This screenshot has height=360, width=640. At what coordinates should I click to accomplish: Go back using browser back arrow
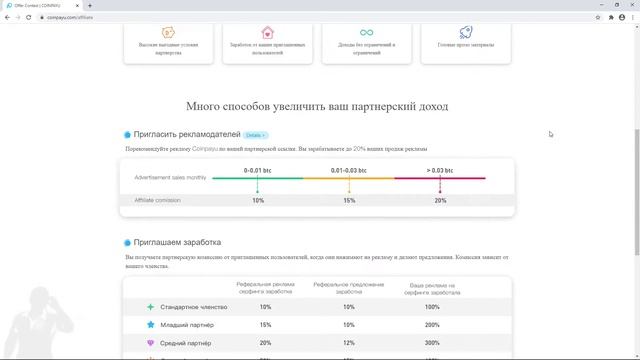pos(7,18)
